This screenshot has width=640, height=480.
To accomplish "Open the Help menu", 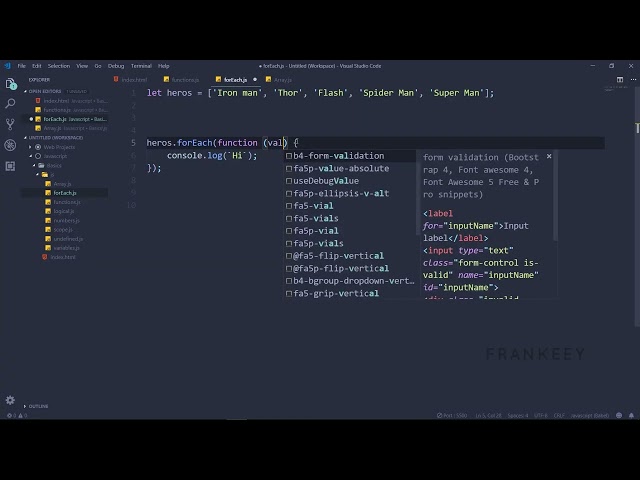I will (x=164, y=66).
